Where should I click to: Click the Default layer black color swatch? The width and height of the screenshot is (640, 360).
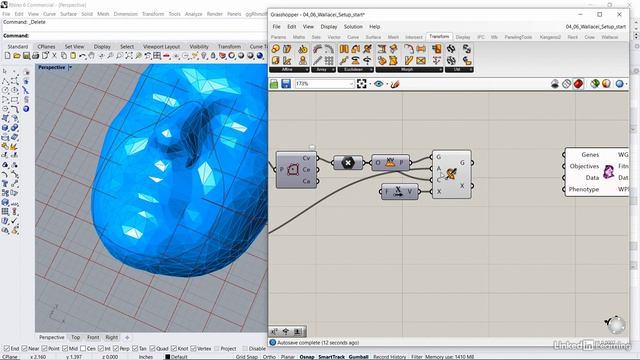(167, 357)
